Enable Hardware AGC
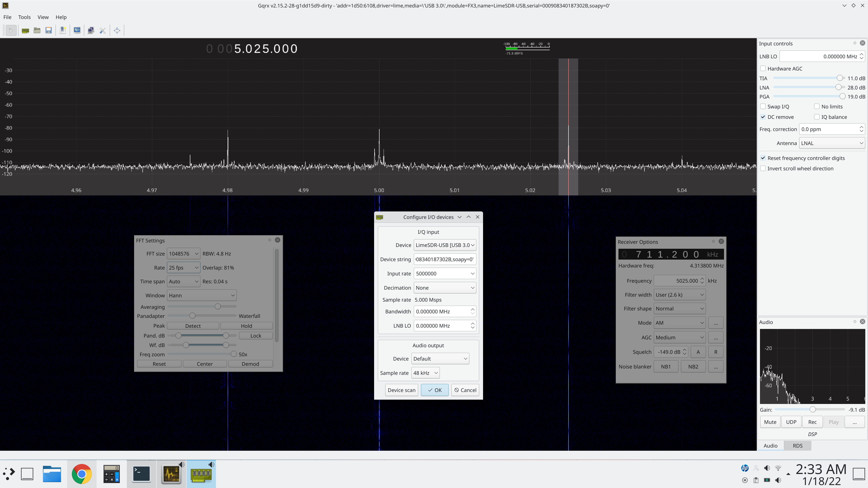Screen dimensions: 868x488 tap(763, 68)
